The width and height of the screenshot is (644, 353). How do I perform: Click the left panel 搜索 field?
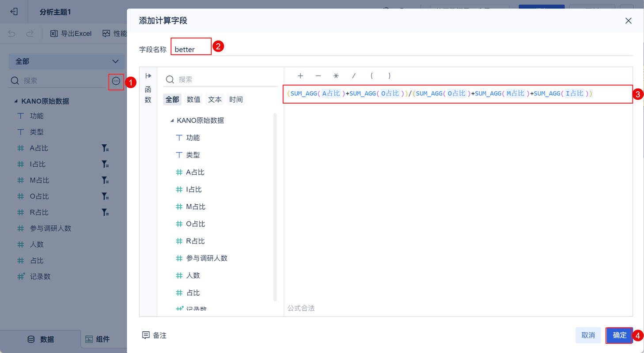(57, 81)
